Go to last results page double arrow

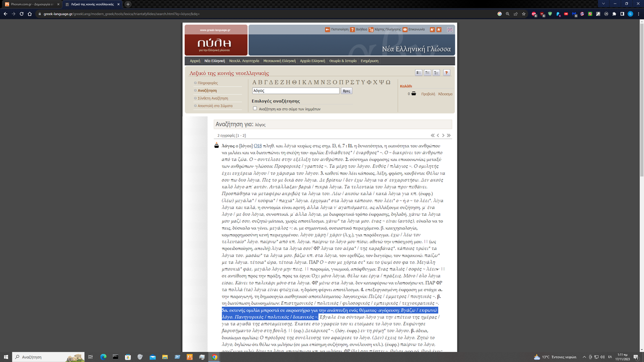pos(449,135)
